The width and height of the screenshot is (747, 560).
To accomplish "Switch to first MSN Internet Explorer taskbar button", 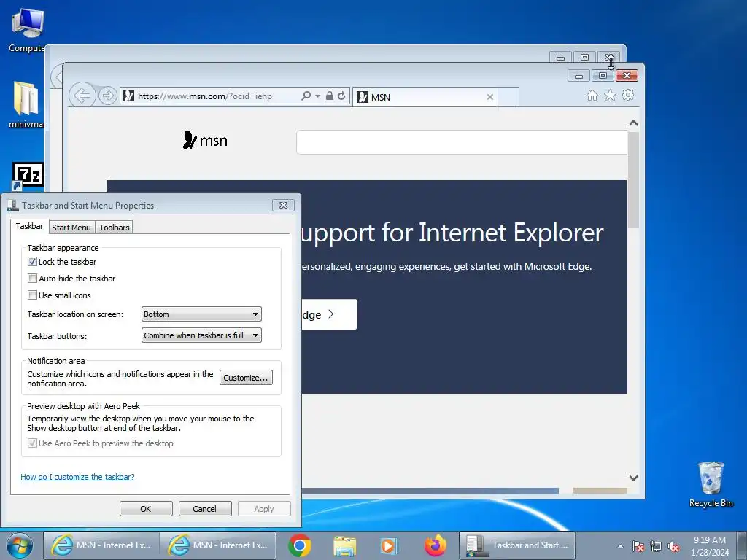I will coord(101,545).
